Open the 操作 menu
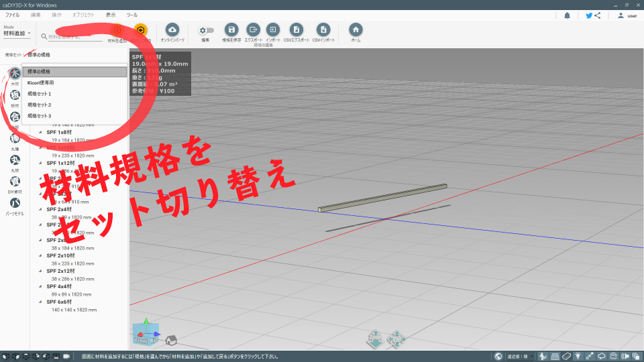 [x=56, y=15]
